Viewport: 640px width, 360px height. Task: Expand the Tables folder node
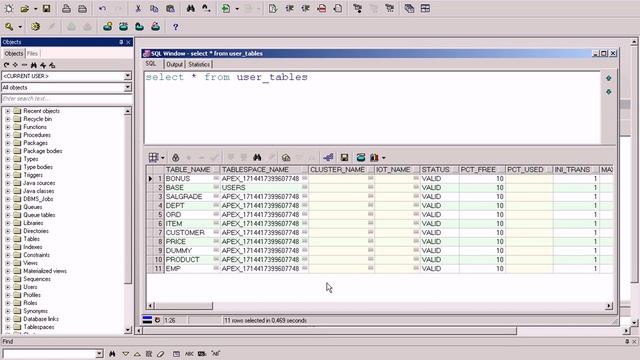tap(7, 239)
